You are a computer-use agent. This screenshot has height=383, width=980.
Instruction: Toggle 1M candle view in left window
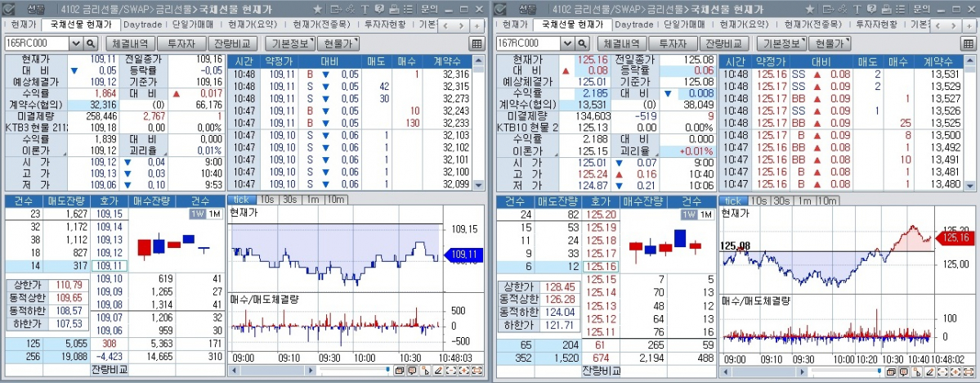(x=213, y=214)
